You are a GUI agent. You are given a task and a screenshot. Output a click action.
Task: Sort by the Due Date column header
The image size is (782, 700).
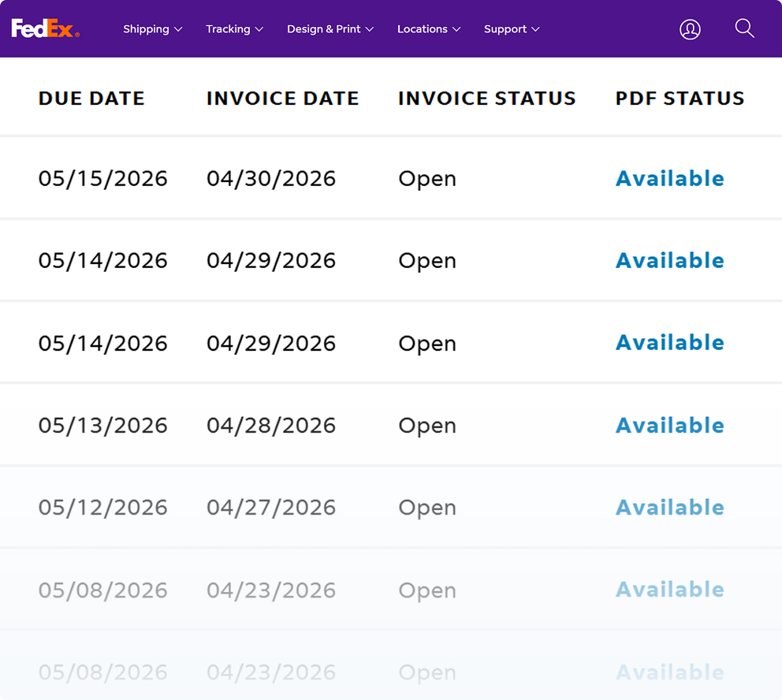[x=91, y=99]
